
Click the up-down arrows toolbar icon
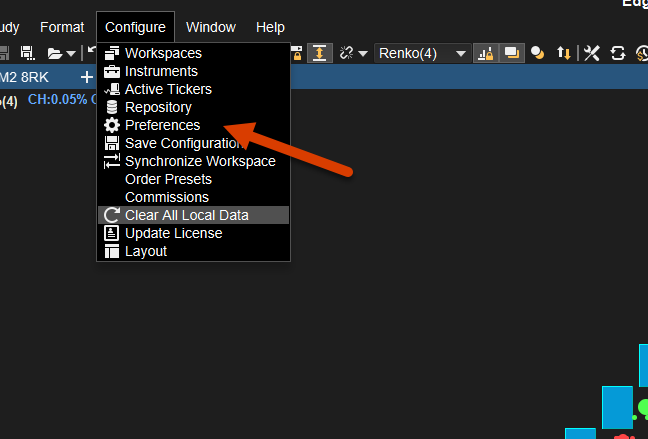point(564,53)
